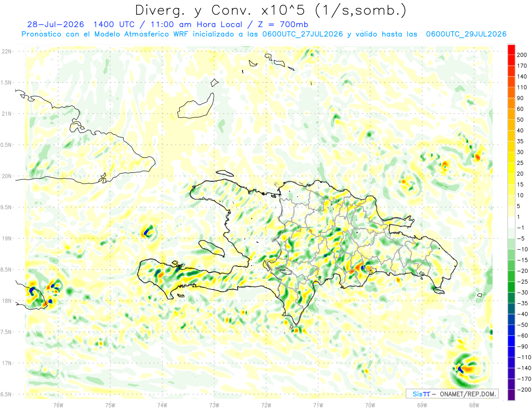The width and height of the screenshot is (532, 411).
Task: Click the positive '110' color scale label
Action: [522, 87]
